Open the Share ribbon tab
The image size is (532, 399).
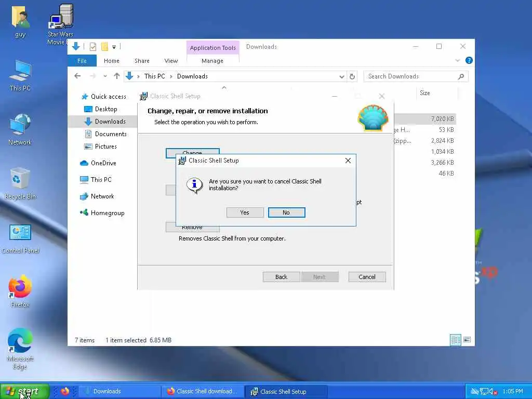[142, 61]
